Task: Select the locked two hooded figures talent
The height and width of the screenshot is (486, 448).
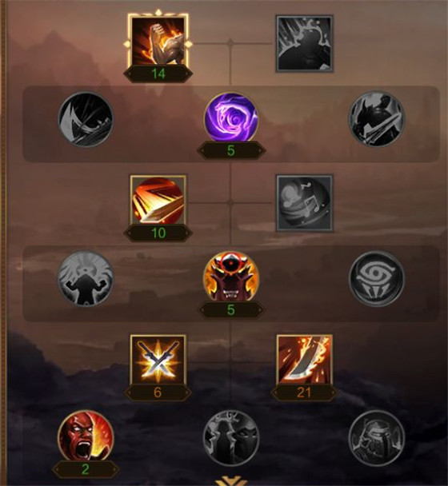Action: point(231,438)
